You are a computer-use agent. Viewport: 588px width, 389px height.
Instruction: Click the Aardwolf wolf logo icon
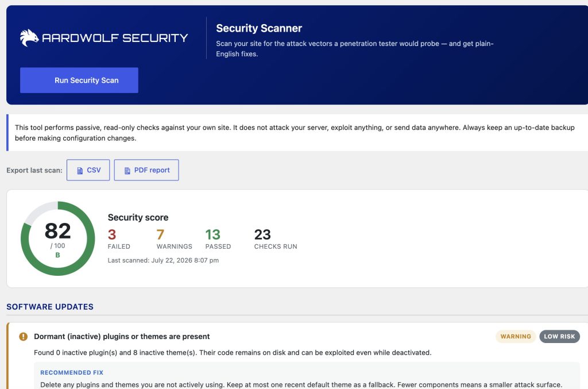[29, 38]
